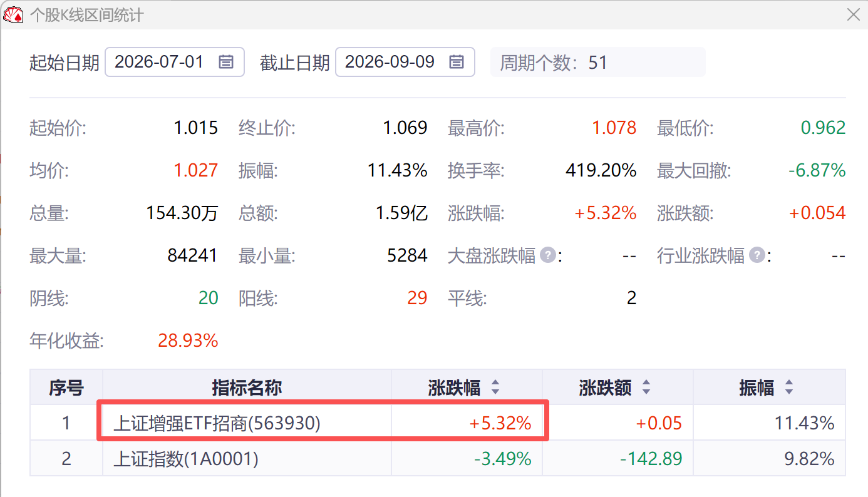868x497 pixels.
Task: Click the 涨跌额 value +0.054
Action: pyautogui.click(x=817, y=213)
